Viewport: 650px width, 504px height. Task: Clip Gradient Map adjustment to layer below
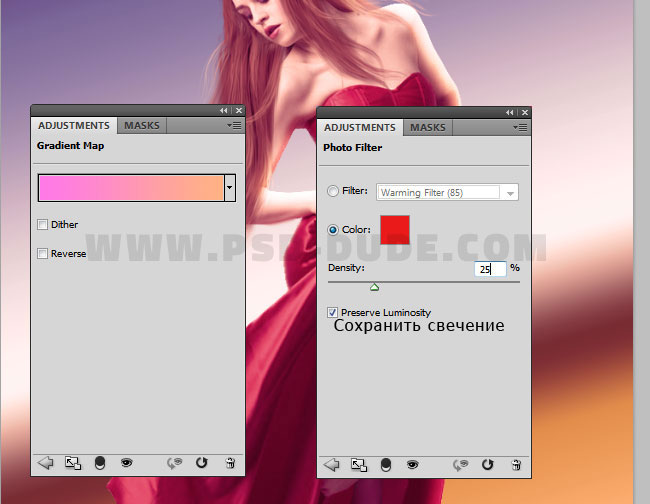[x=100, y=463]
